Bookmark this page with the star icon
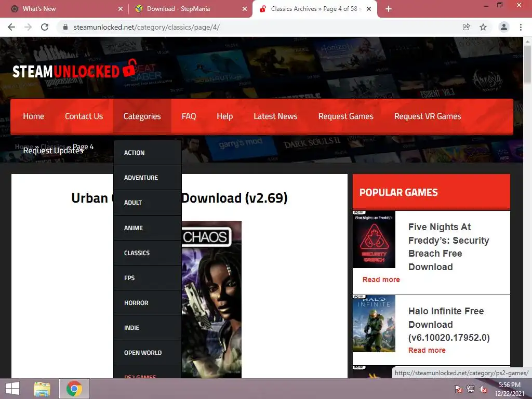This screenshot has height=399, width=532. [x=483, y=27]
